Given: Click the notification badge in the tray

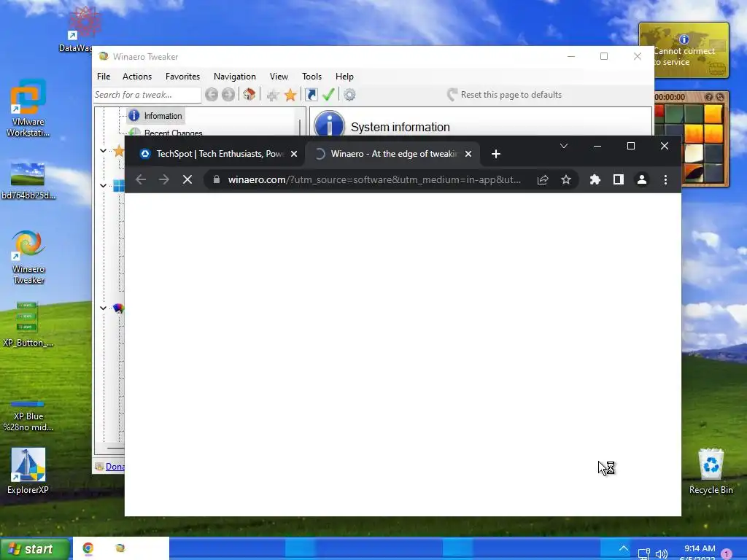Looking at the screenshot, I should click(727, 554).
